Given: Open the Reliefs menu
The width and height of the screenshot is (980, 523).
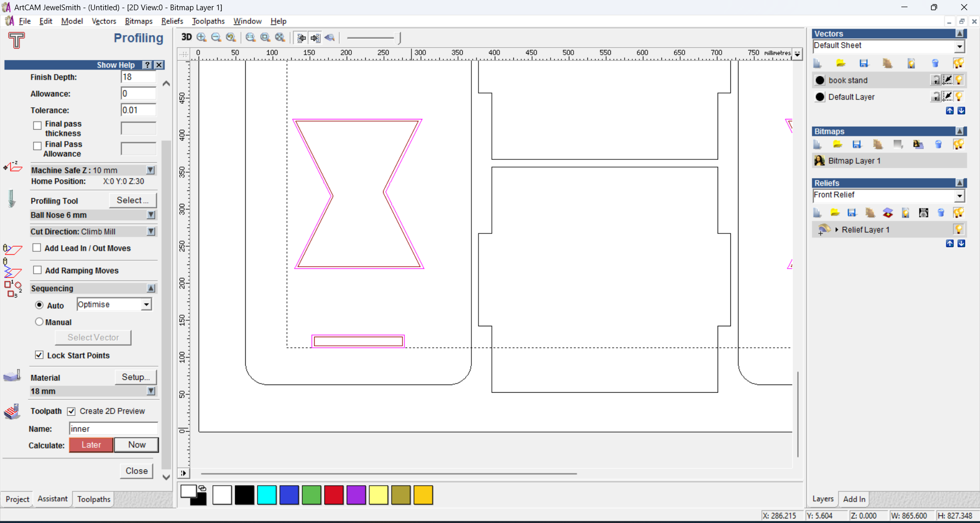Looking at the screenshot, I should (x=172, y=21).
